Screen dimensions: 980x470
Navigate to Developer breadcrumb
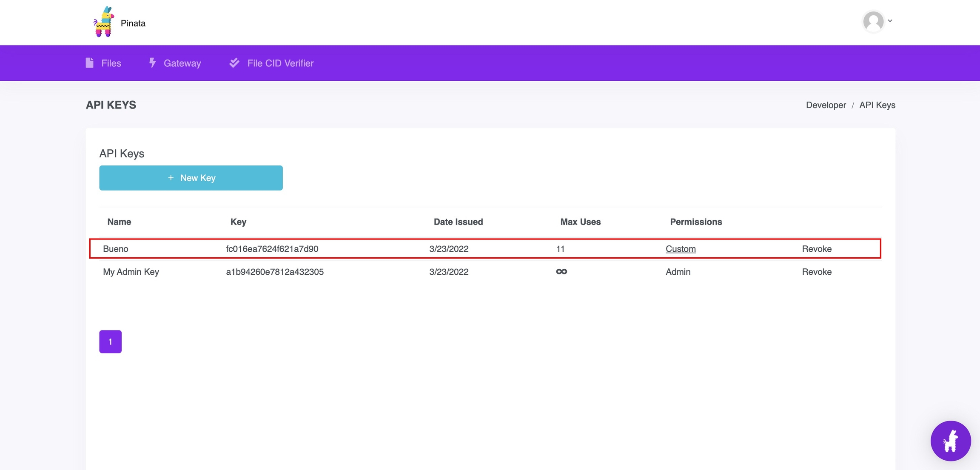point(826,105)
